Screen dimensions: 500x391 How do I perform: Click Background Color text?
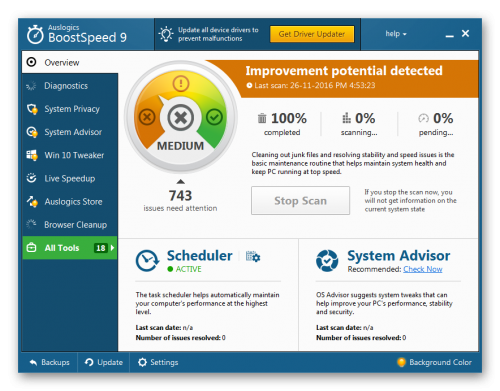point(441,362)
